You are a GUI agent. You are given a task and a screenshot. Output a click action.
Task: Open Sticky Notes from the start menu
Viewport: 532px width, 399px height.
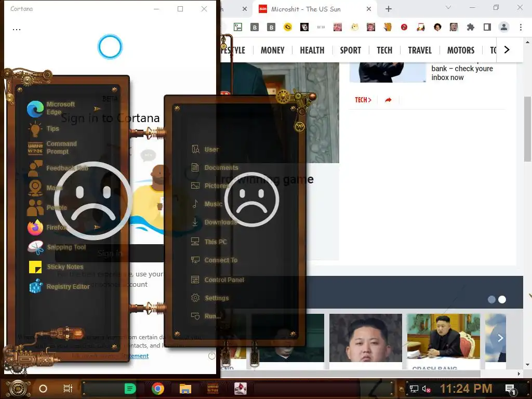pos(56,267)
